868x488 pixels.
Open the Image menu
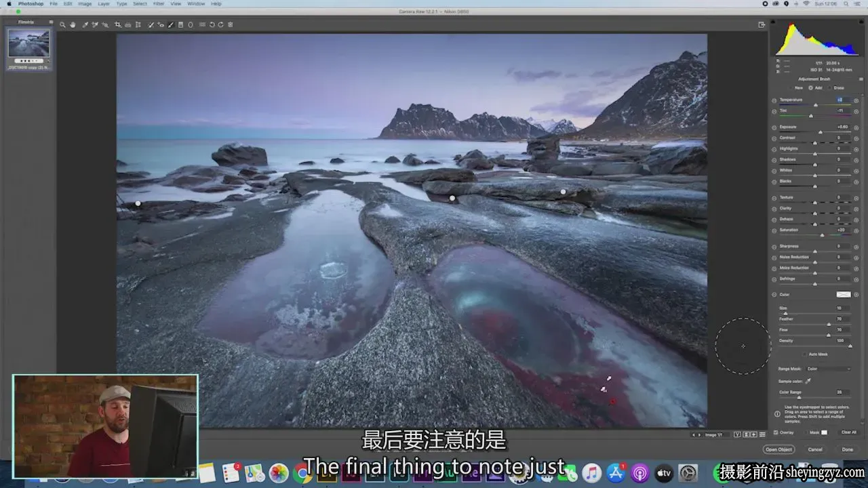(85, 3)
